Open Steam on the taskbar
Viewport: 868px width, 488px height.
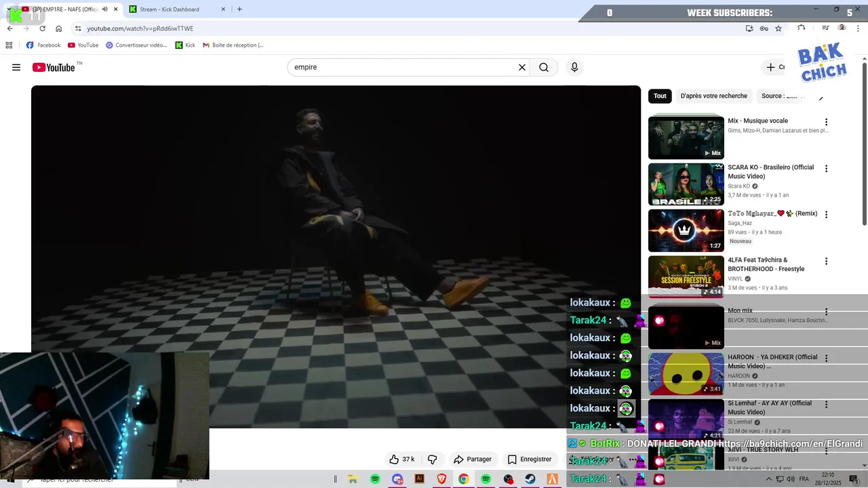click(x=530, y=479)
